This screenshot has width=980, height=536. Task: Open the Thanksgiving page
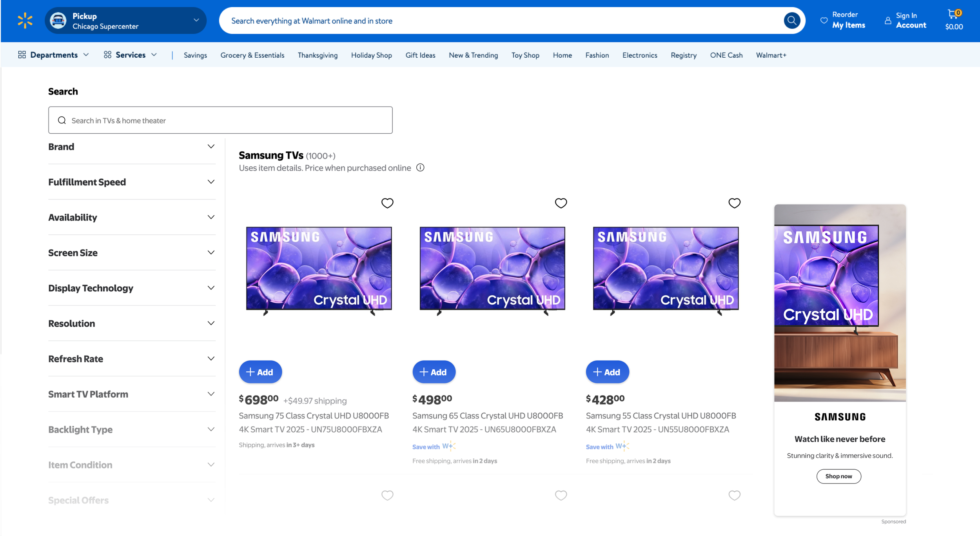pyautogui.click(x=318, y=55)
